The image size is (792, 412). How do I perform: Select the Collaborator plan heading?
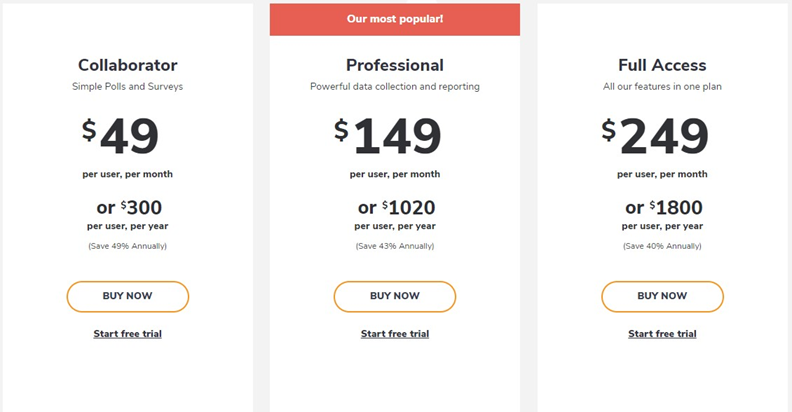127,65
